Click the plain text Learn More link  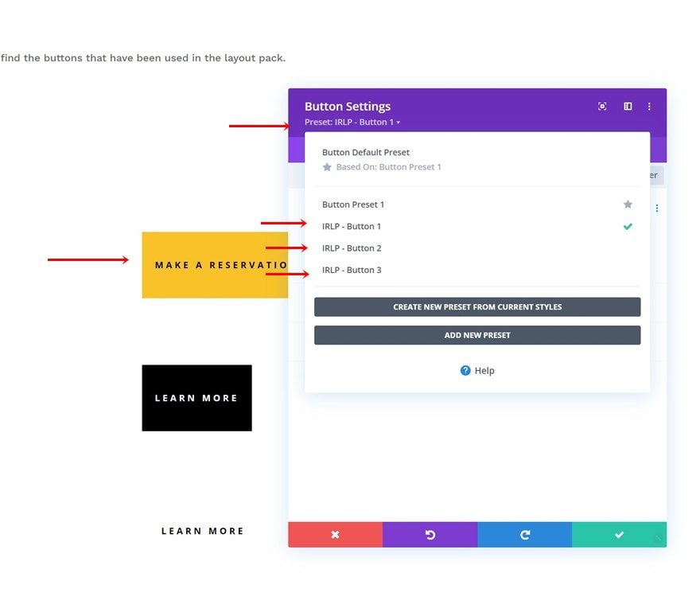(202, 531)
